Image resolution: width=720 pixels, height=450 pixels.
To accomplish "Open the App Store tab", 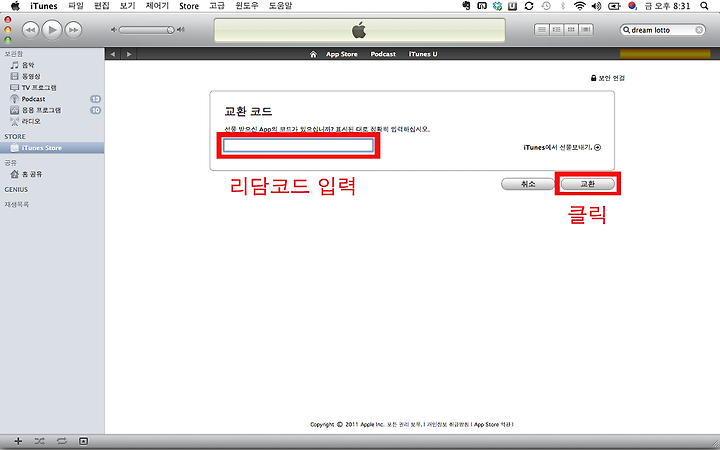I will click(342, 54).
